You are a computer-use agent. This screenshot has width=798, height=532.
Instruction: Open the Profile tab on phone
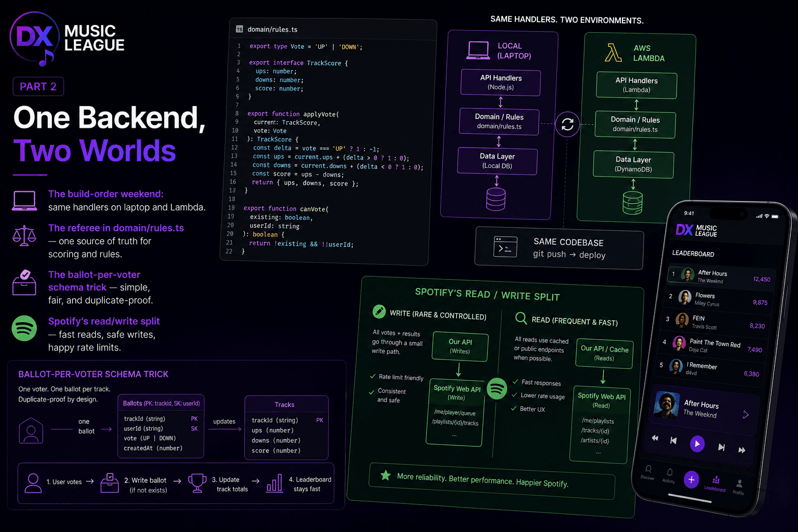(x=739, y=487)
